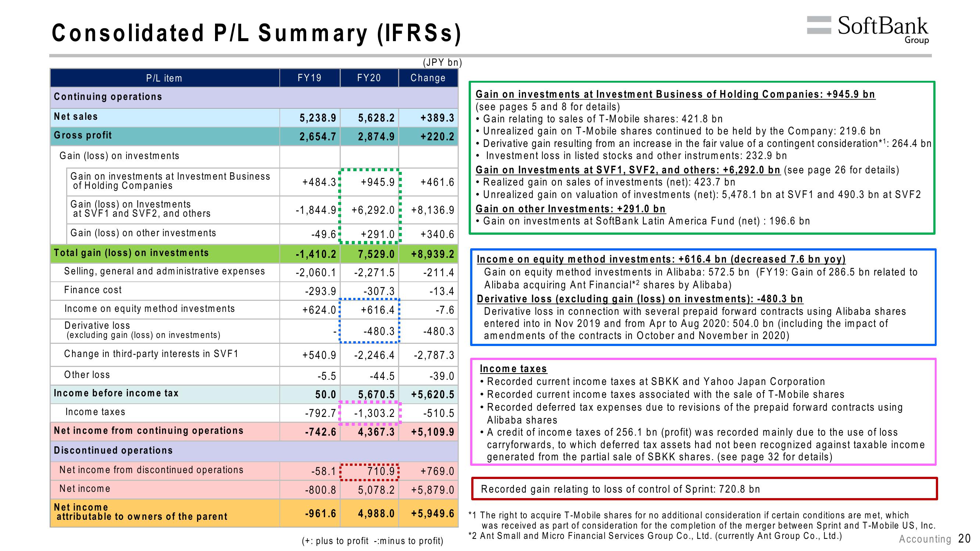Click 'Gain (loss) on Investments at SVF1 and SVF2' label

(140, 209)
